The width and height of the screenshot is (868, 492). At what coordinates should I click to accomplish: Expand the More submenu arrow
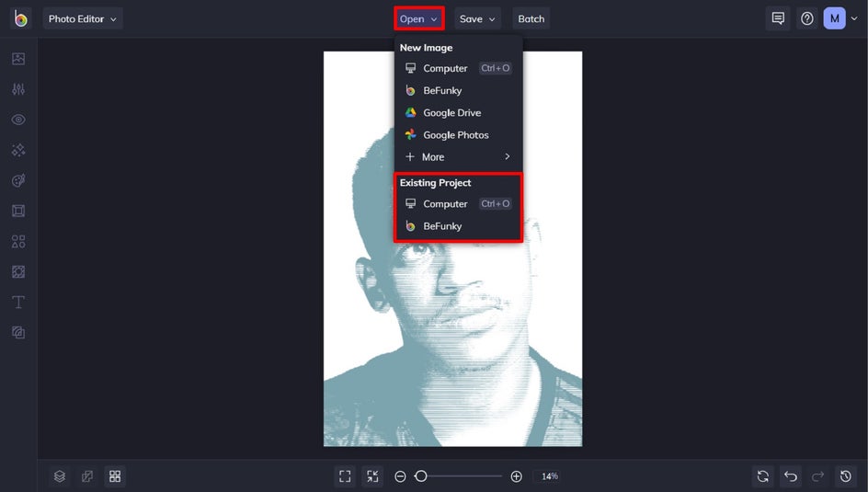(x=507, y=156)
